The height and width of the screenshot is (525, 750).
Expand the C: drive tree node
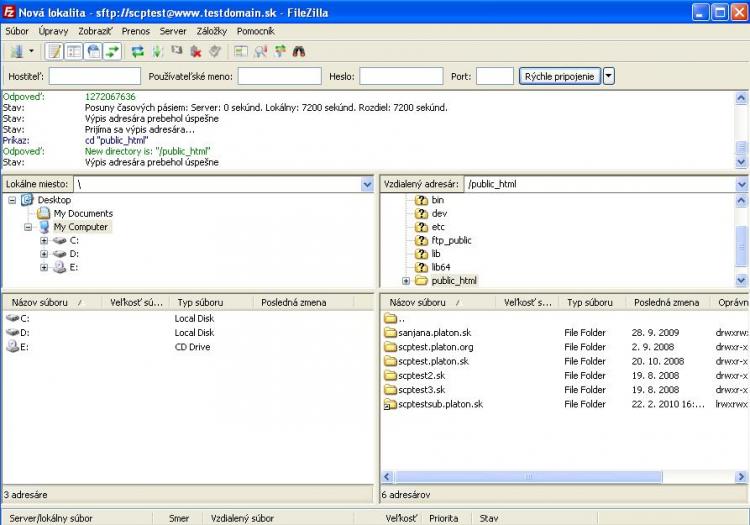44,241
